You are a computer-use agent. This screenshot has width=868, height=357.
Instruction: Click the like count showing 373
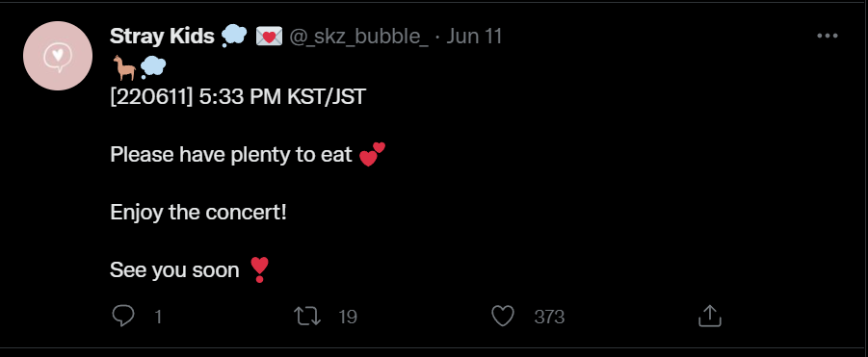click(549, 317)
